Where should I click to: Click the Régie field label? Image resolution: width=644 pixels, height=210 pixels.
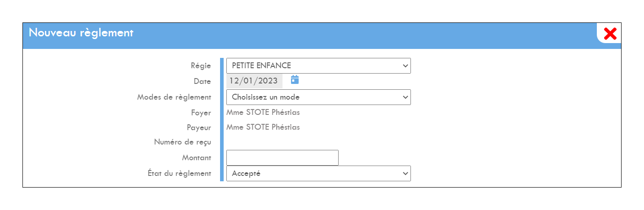point(201,66)
